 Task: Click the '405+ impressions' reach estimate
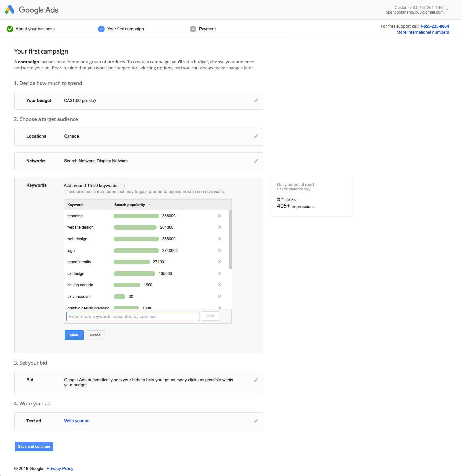(296, 206)
